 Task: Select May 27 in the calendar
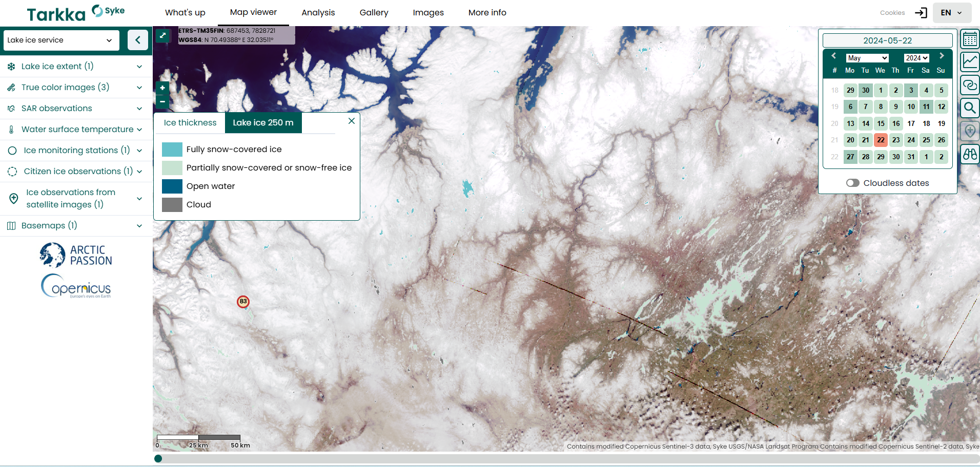pyautogui.click(x=850, y=157)
